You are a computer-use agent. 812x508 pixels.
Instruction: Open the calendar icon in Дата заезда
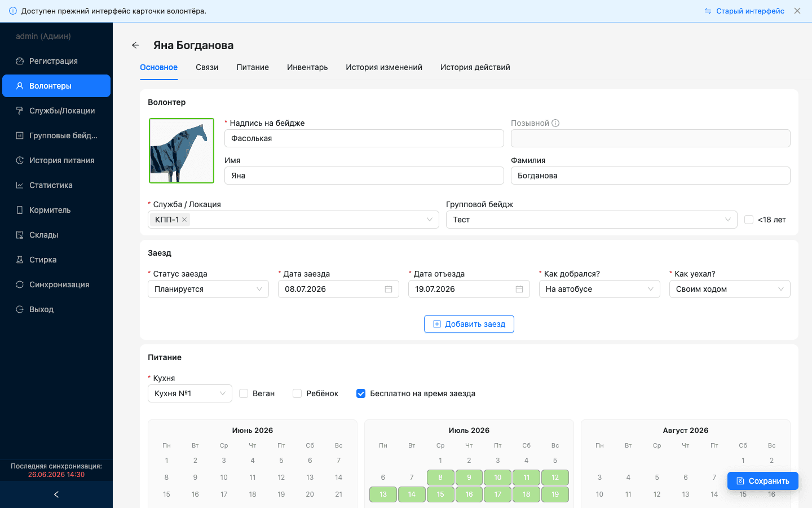[389, 289]
